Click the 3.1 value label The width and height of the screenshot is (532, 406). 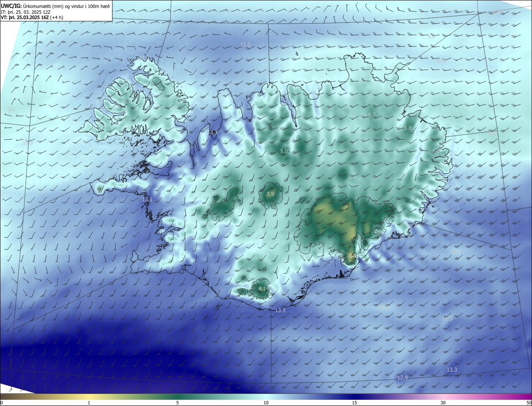[x=214, y=132]
